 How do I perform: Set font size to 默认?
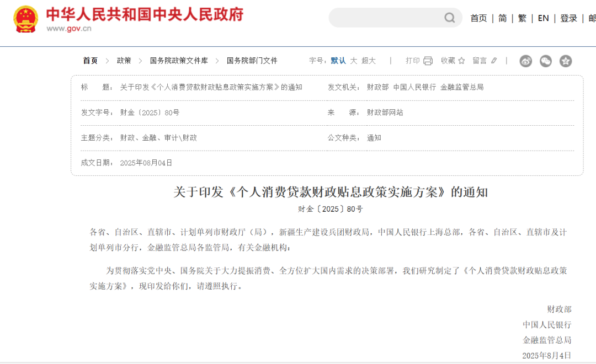coord(338,61)
